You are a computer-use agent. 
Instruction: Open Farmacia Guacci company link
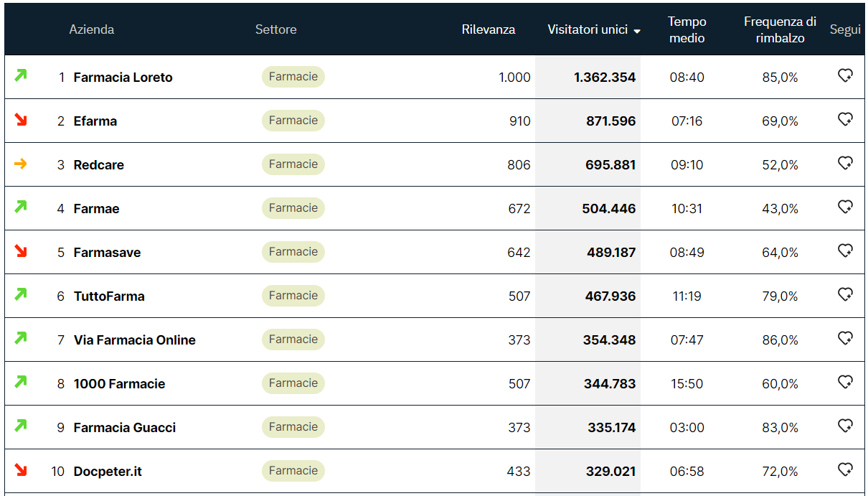point(125,428)
